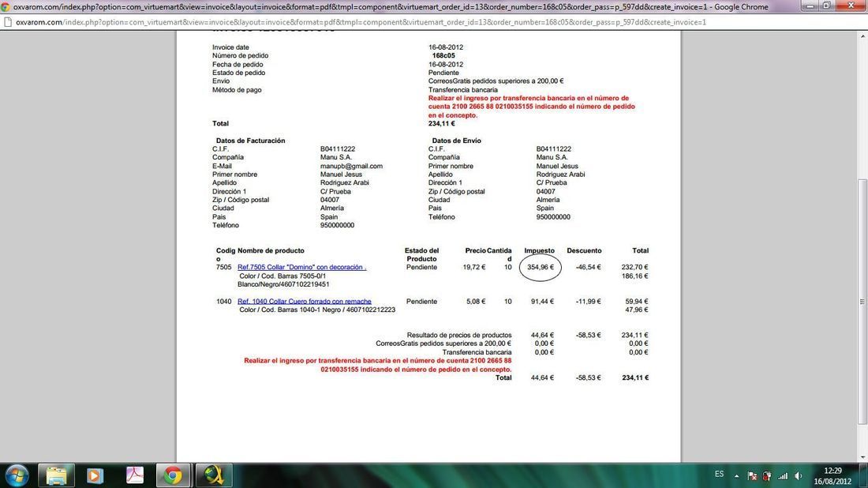Click discount value -46,54 €
The height and width of the screenshot is (488, 868).
coord(588,268)
